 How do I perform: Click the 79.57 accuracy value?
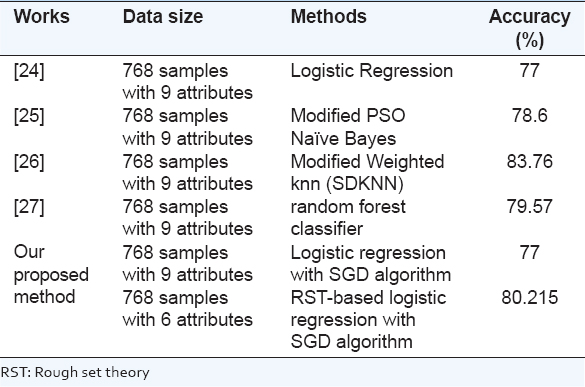529,207
